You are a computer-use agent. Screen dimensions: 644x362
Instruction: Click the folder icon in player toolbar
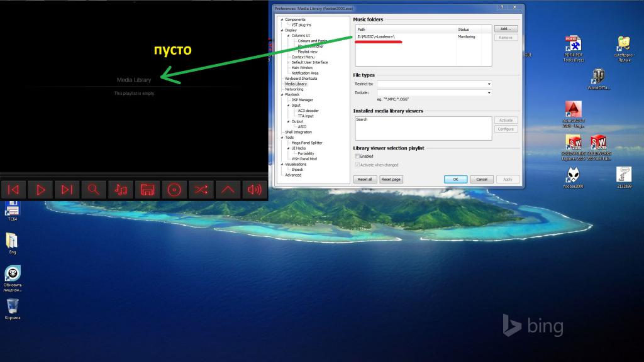(x=147, y=190)
